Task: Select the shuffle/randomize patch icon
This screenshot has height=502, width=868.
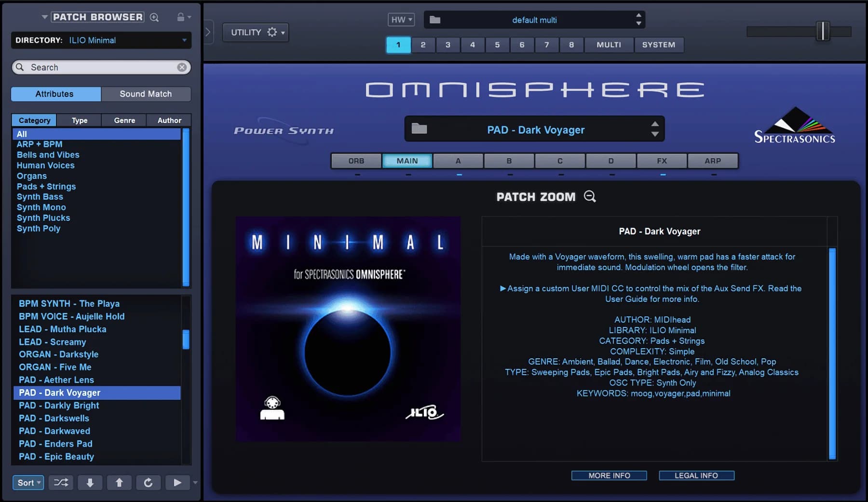Action: (x=61, y=482)
